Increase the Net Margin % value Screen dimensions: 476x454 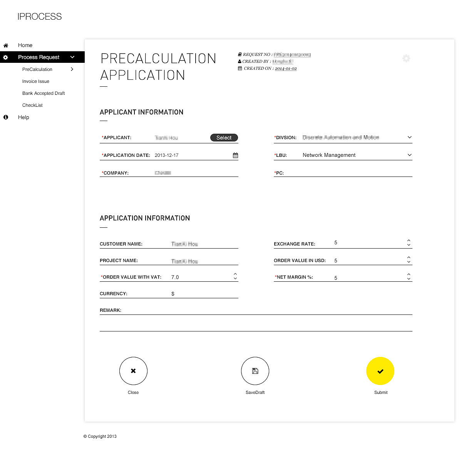tap(409, 274)
